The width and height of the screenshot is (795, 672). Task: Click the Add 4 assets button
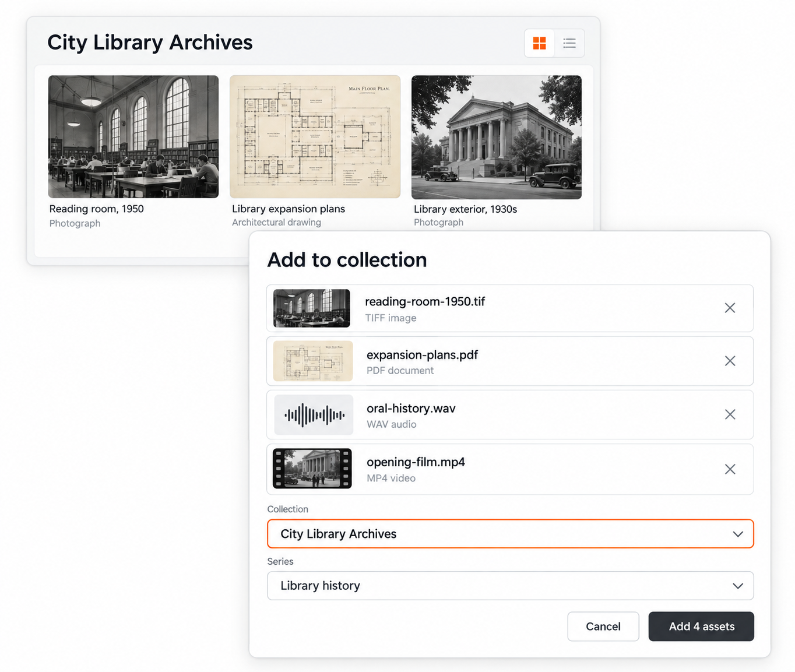pos(701,627)
